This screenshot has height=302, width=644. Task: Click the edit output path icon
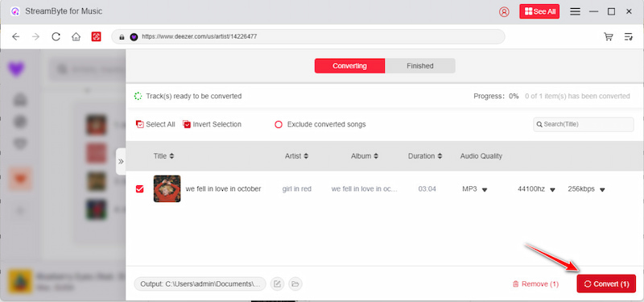pyautogui.click(x=277, y=284)
